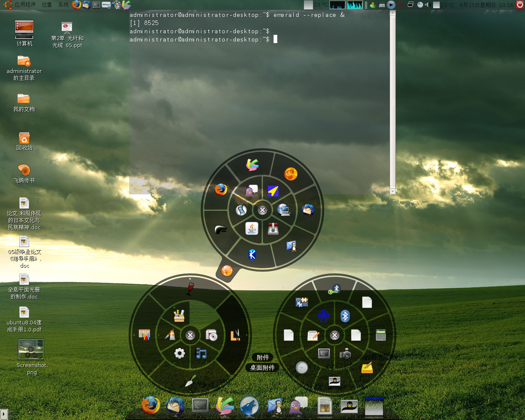The height and width of the screenshot is (420, 525).
Task: Close the left pie menu with center X
Action: 190,335
